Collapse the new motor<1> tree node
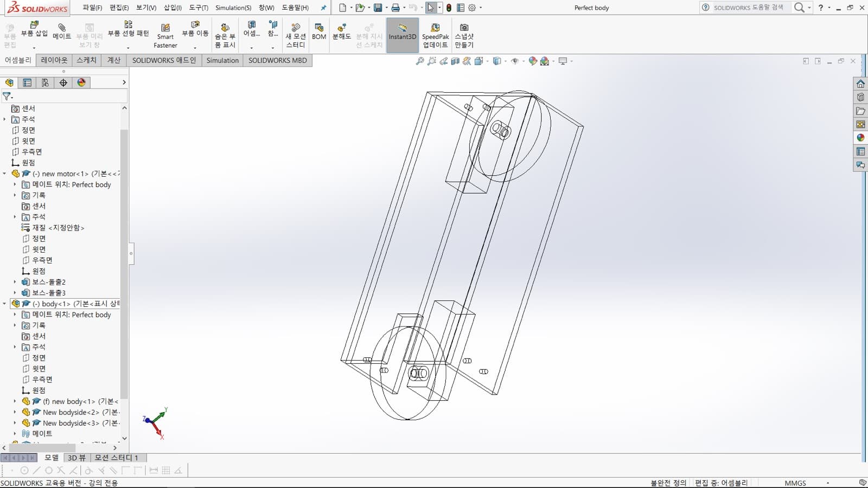The width and height of the screenshot is (868, 488). point(5,174)
